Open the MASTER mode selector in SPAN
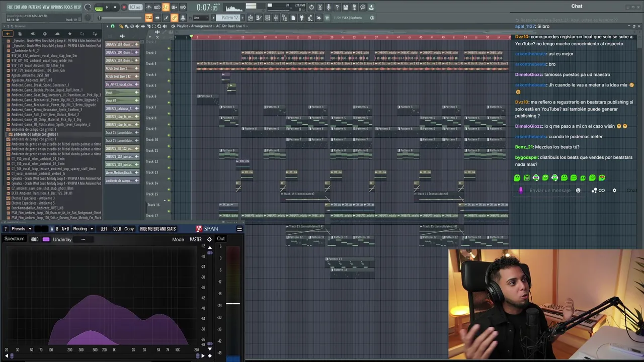 tap(196, 239)
